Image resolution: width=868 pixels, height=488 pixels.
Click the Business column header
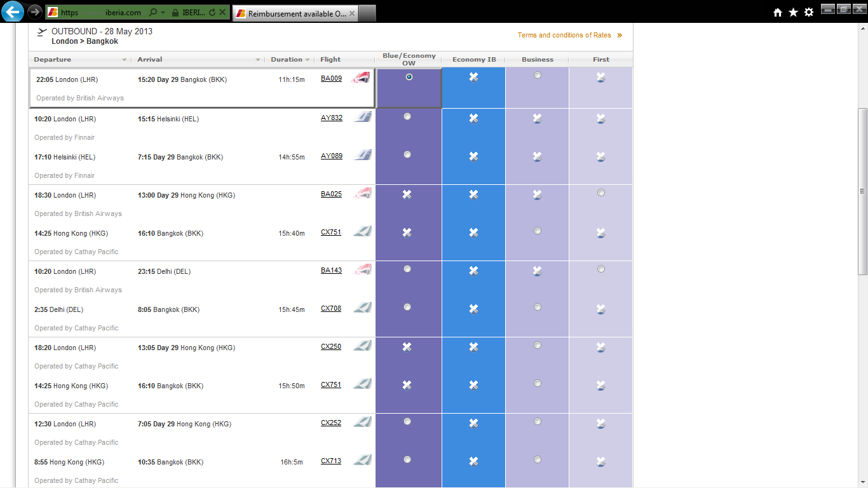point(538,59)
